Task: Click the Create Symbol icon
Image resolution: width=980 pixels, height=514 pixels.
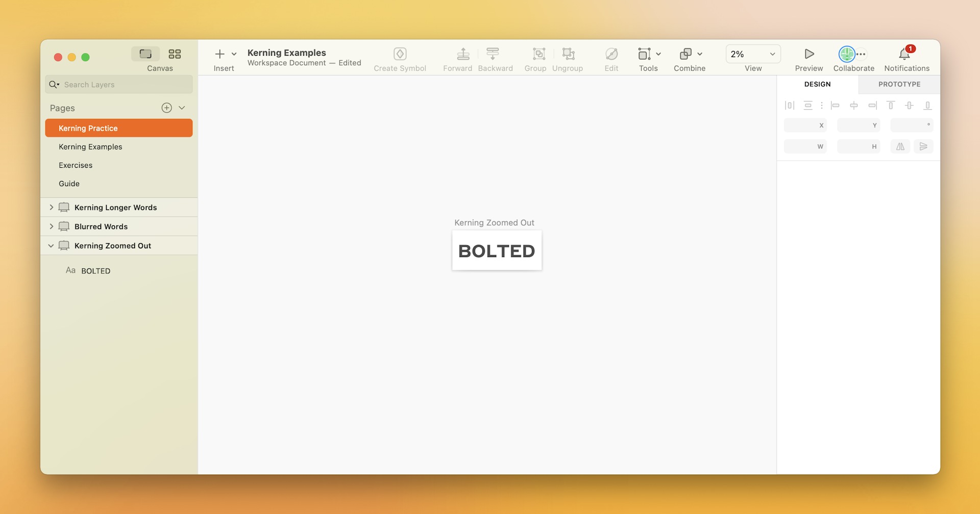Action: pyautogui.click(x=400, y=54)
